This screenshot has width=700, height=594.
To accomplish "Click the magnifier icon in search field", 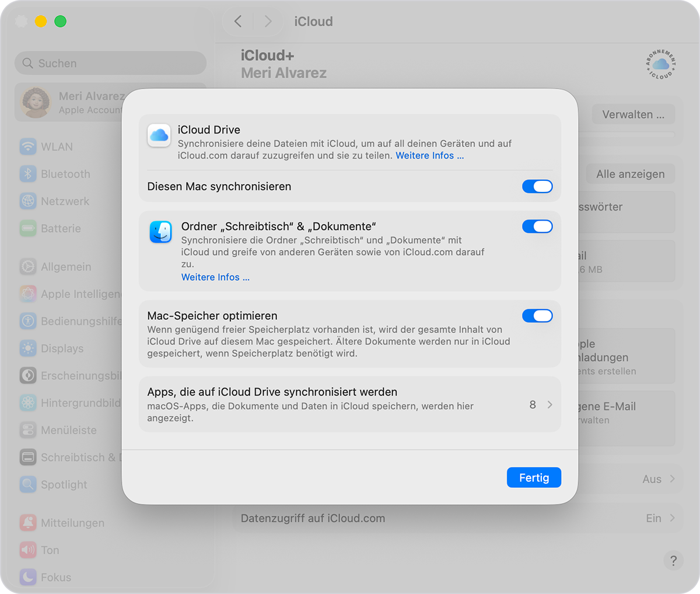I will [27, 63].
